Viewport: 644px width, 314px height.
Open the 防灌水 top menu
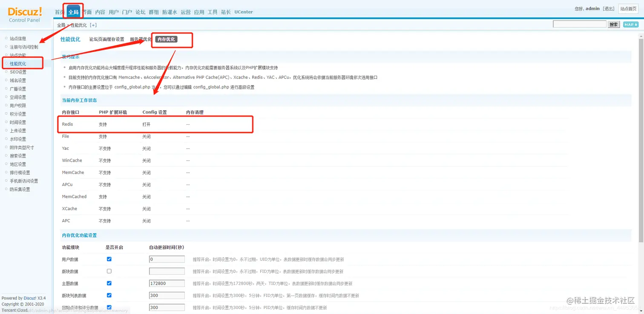coord(170,12)
